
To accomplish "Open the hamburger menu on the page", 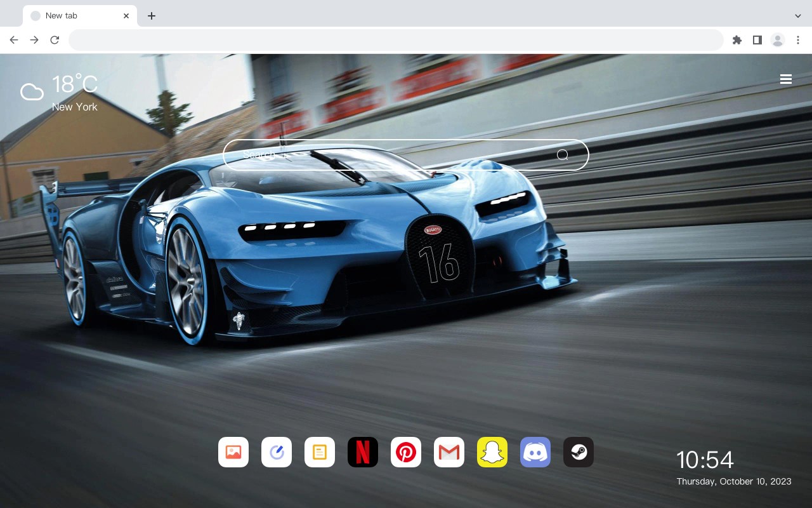I will pyautogui.click(x=786, y=79).
